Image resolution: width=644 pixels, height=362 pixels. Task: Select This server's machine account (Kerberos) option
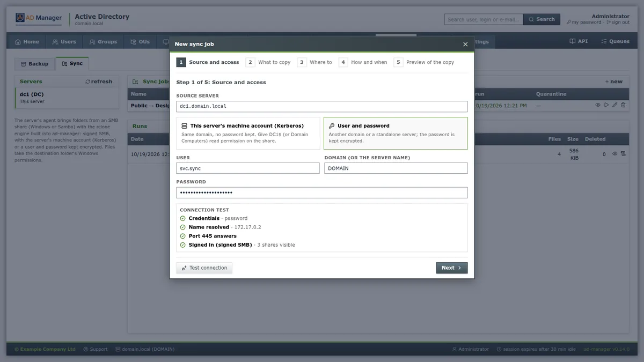[248, 133]
